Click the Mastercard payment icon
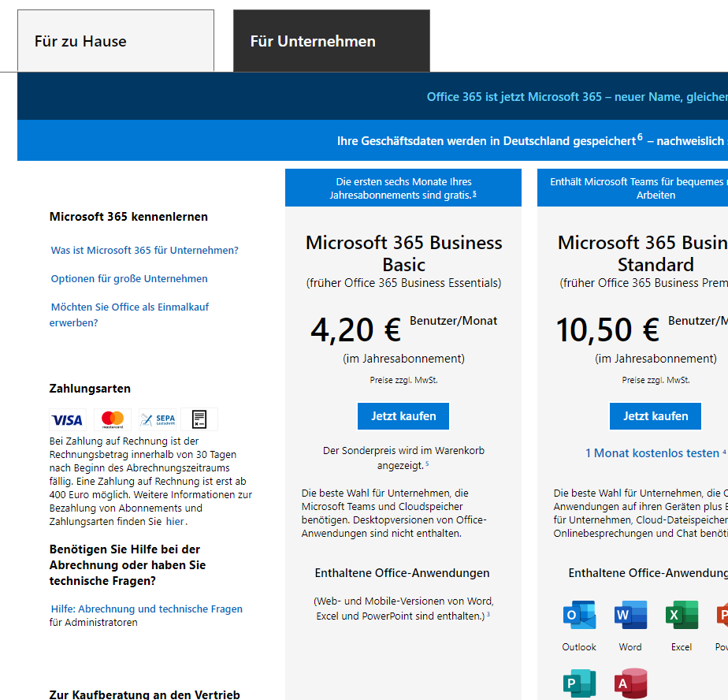This screenshot has width=728, height=700. [113, 420]
